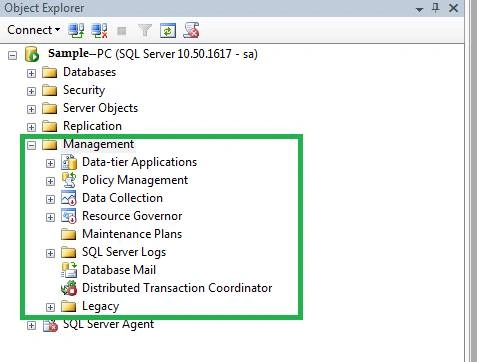This screenshot has width=477, height=362.
Task: Click the Maintenance Plans folder icon
Action: pos(69,234)
